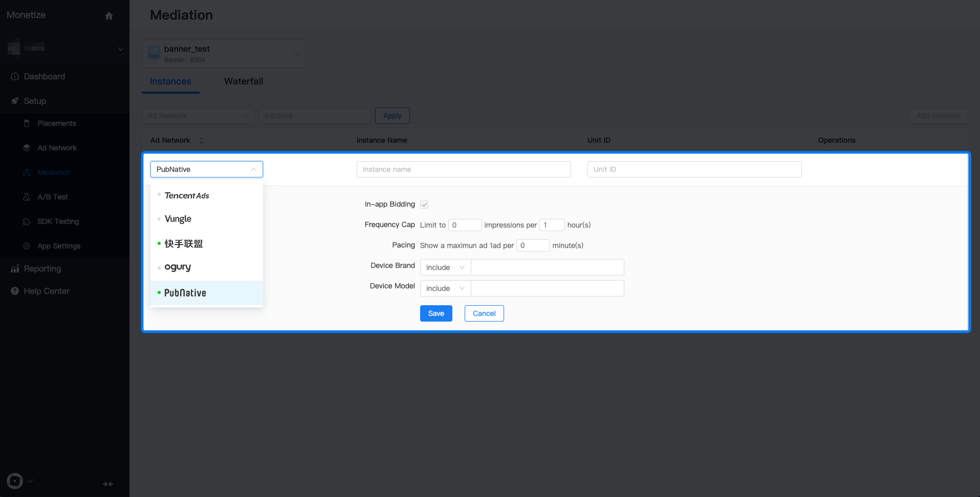The image size is (980, 497).
Task: Click the Mediation sidebar icon
Action: point(27,172)
